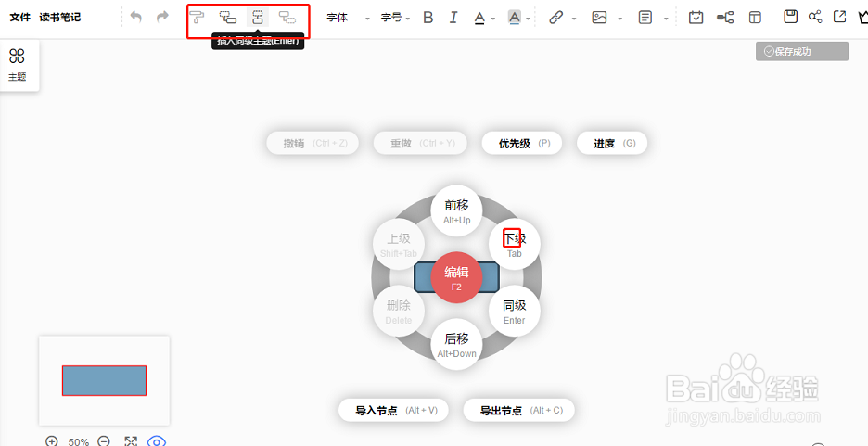Click the fit-to-screen expand icon

pos(131,441)
